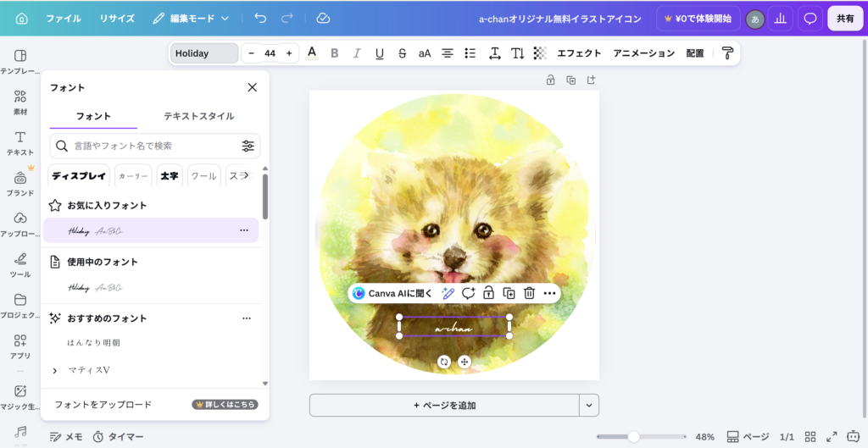Toggle bold formatting
Image resolution: width=868 pixels, height=448 pixels.
(334, 53)
